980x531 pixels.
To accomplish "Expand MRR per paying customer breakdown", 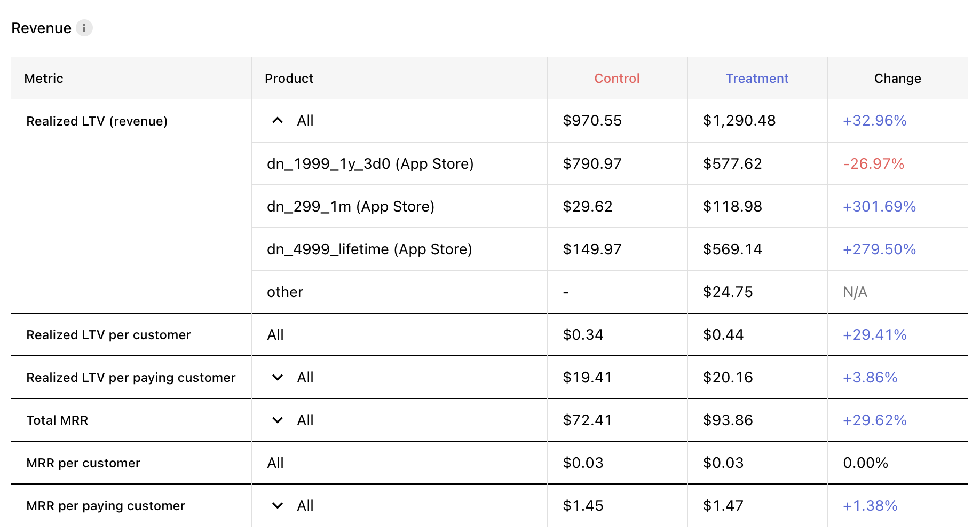I will [x=278, y=505].
